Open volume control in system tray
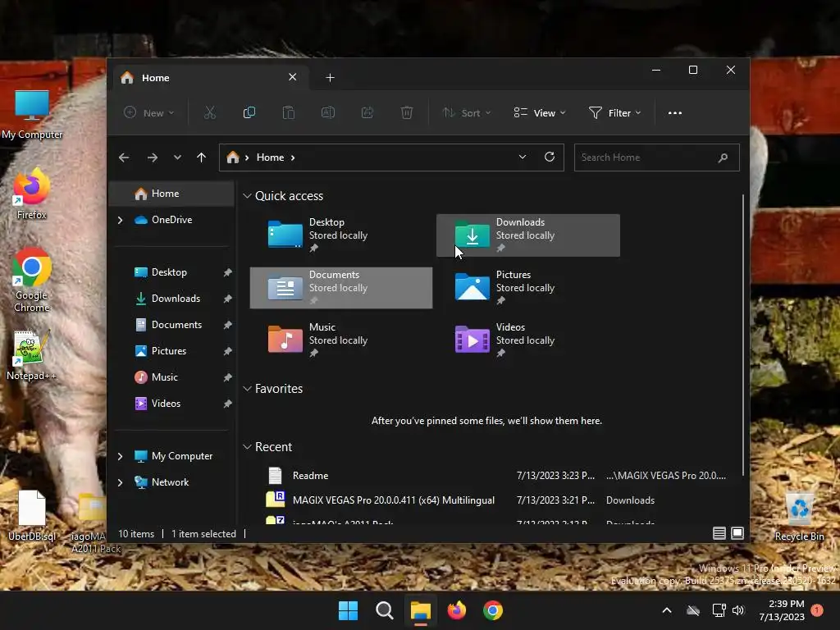Screen dimensions: 840x630 (738, 610)
